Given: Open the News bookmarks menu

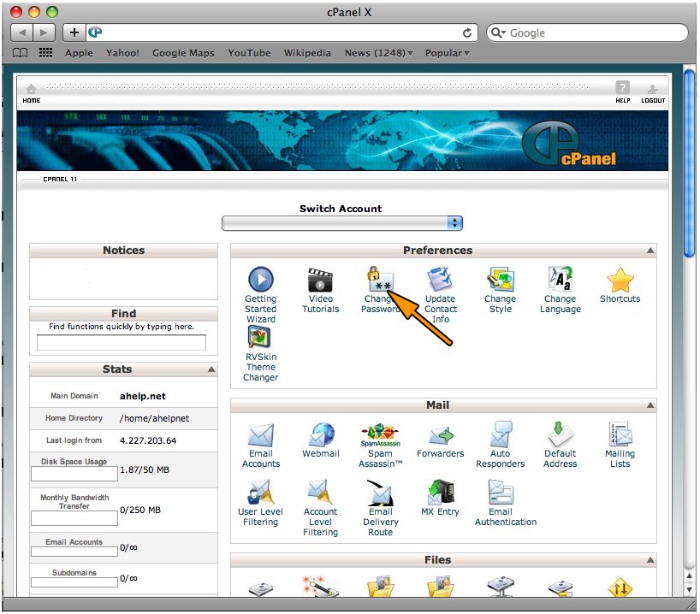Looking at the screenshot, I should [378, 53].
